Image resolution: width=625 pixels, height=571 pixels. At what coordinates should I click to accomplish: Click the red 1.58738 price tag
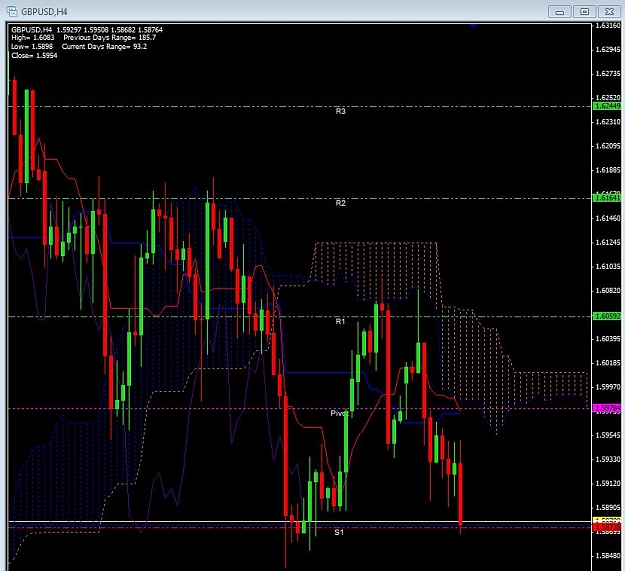click(x=607, y=528)
